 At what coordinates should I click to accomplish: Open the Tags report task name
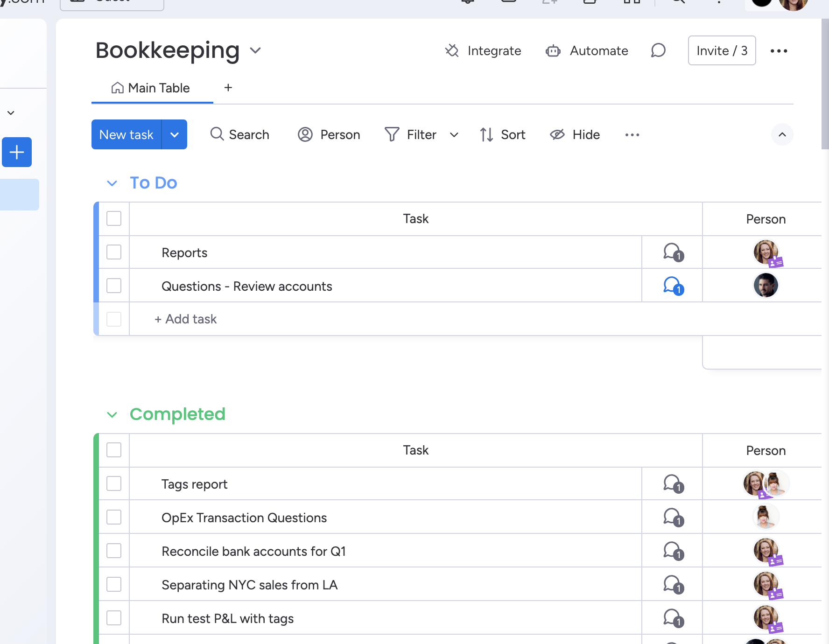195,484
